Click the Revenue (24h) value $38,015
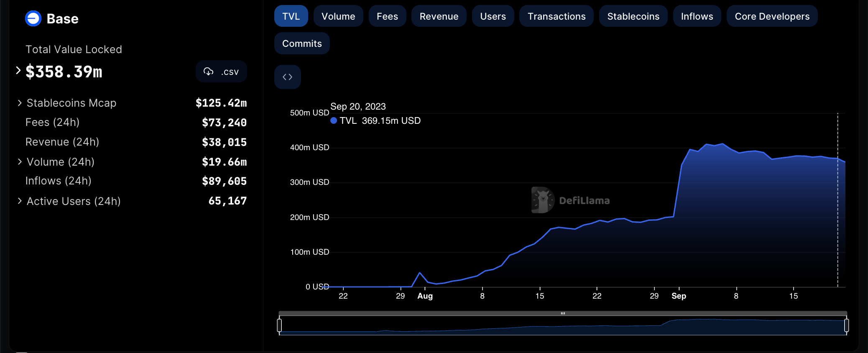This screenshot has height=353, width=868. coord(224,142)
